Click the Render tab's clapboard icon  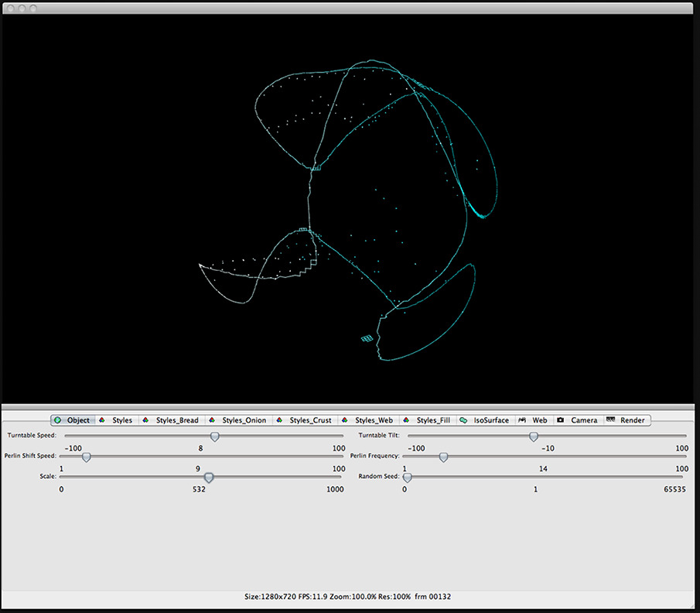(610, 420)
